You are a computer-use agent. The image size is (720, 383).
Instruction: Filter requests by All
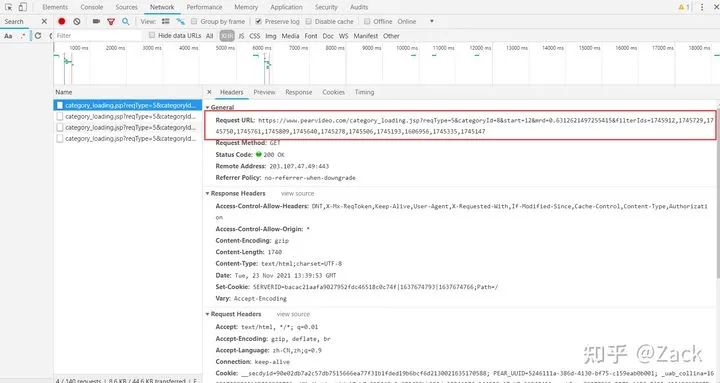click(x=209, y=36)
